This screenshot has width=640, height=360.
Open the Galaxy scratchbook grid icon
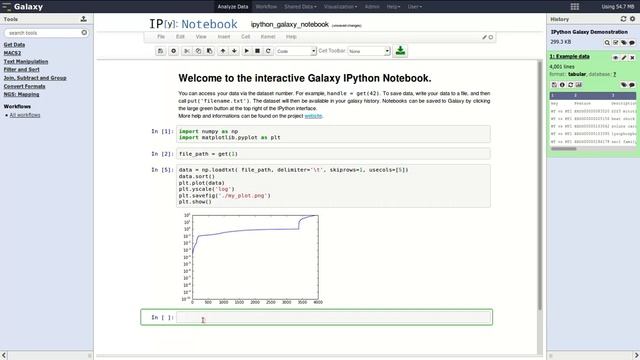tap(575, 7)
